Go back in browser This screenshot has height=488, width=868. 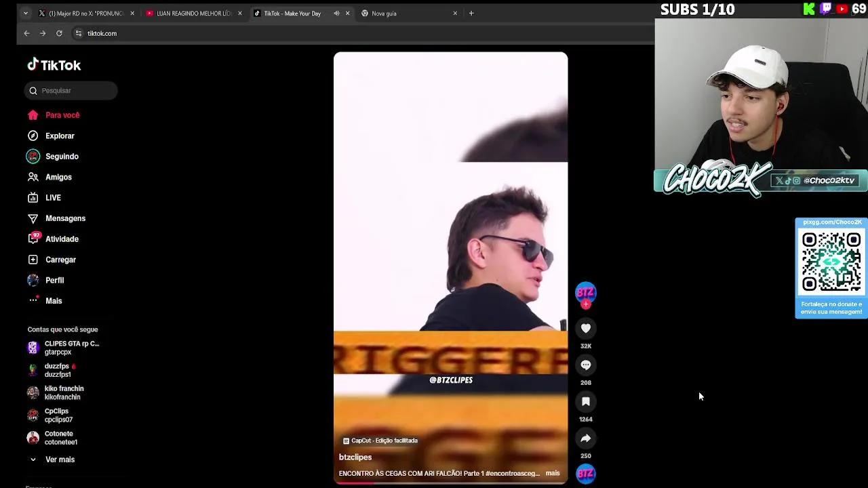(x=26, y=33)
